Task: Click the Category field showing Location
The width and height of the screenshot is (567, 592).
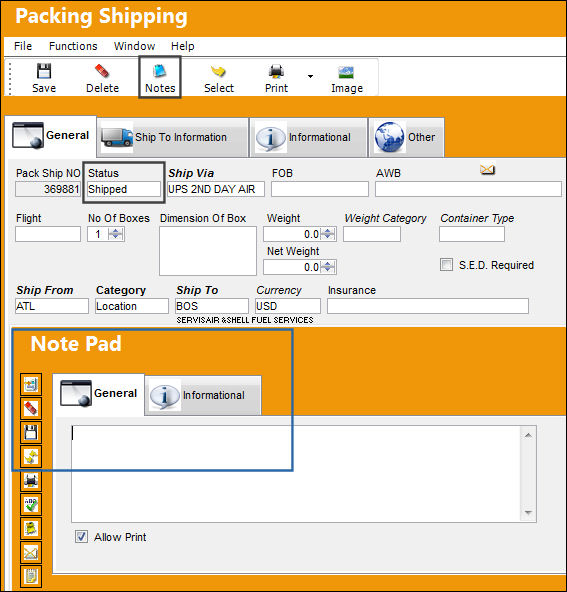Action: pos(132,306)
